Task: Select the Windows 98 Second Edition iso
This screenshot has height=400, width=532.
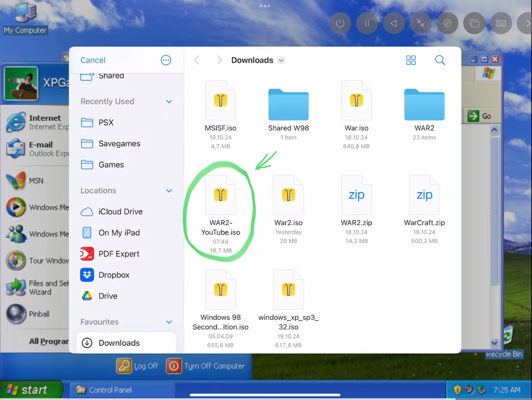Action: (x=221, y=309)
